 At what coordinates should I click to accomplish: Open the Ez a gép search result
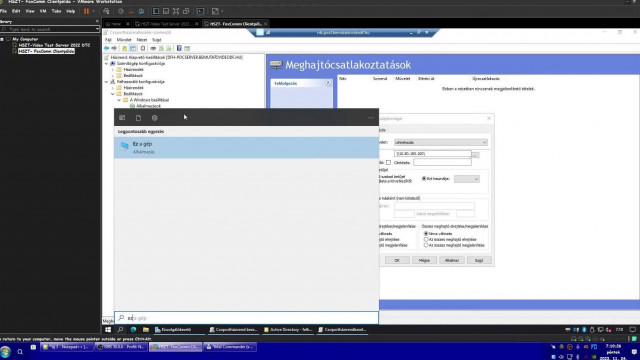pyautogui.click(x=246, y=147)
